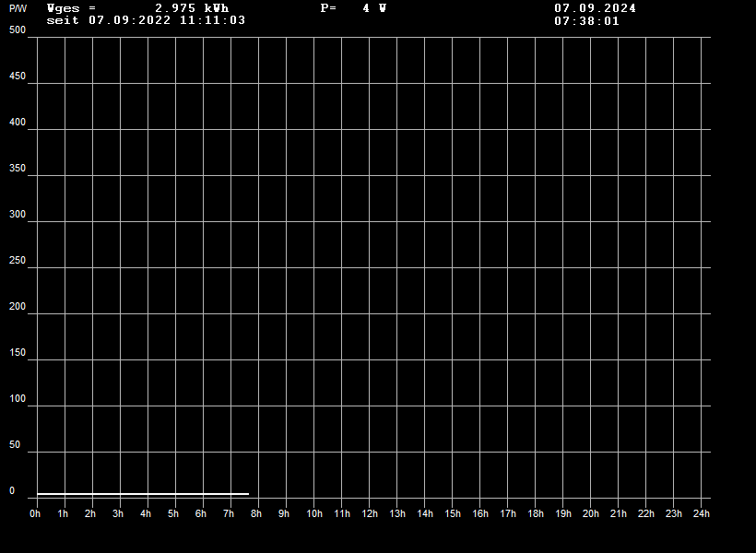Select the 250 tick label on the y-axis

tap(18, 261)
